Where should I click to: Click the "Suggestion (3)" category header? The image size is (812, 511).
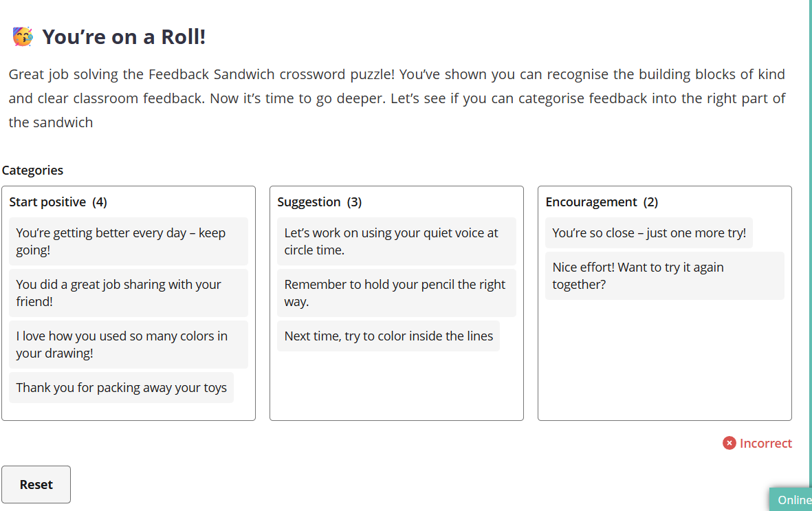tap(320, 202)
